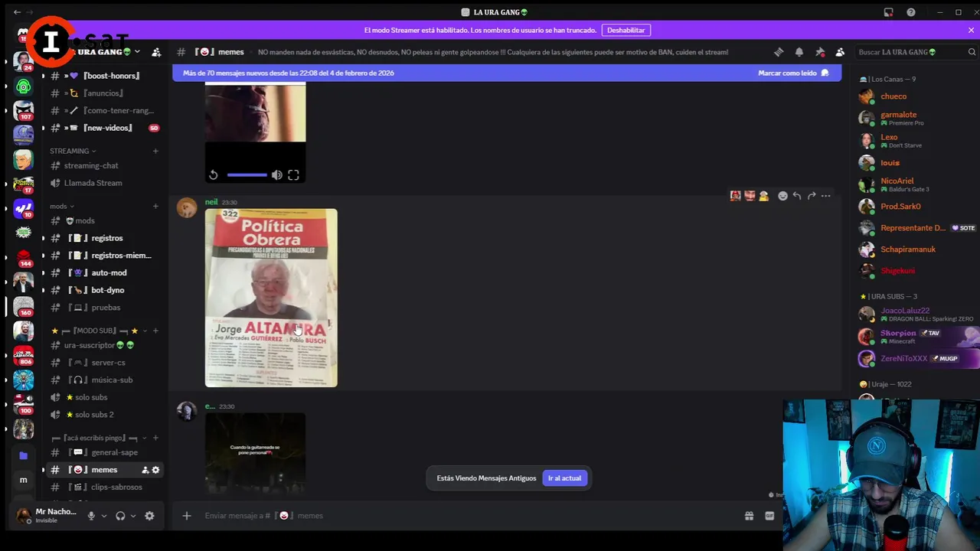Open memes channel edit settings gear

[155, 470]
